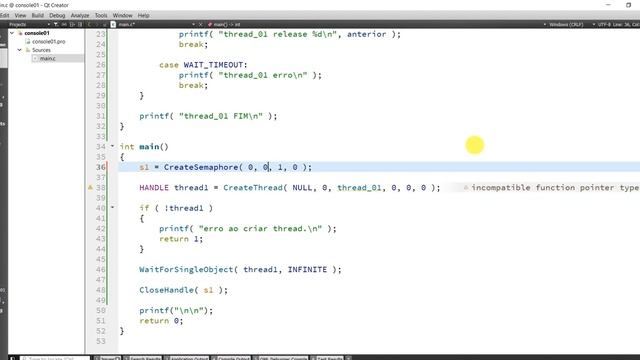Open the Analyze menu
Image resolution: width=640 pixels, height=360 pixels.
[80, 16]
